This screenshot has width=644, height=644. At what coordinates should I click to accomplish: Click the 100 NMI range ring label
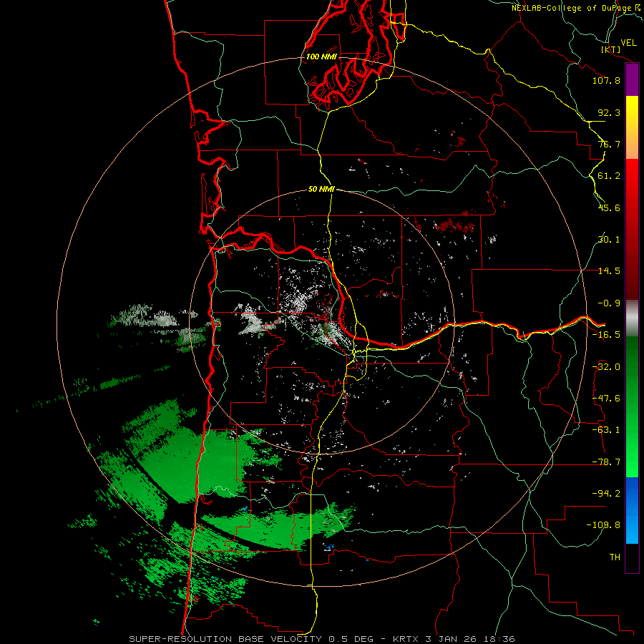coord(321,57)
